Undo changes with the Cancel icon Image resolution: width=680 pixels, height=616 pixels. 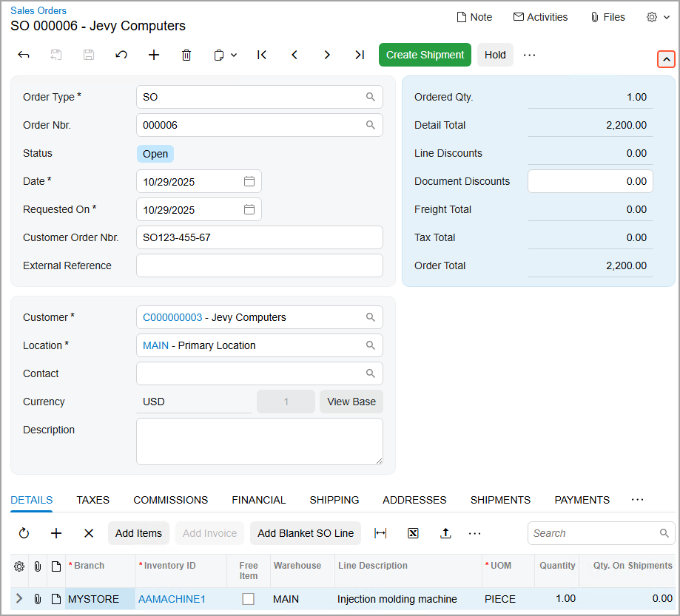121,55
